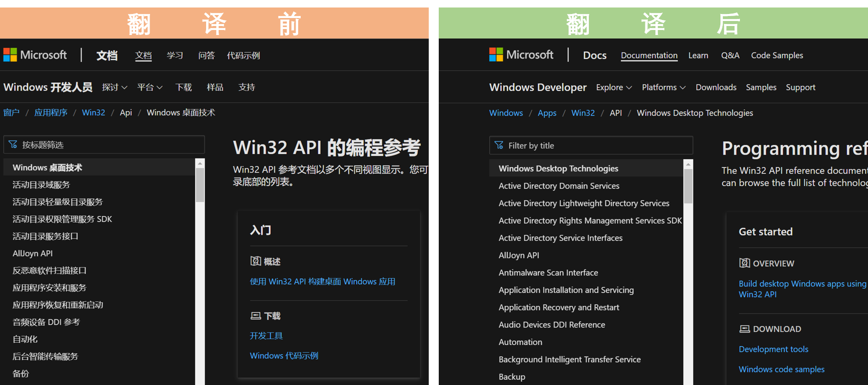The image size is (868, 385).
Task: Click the filter icon beside "按标题筛选"
Action: (13, 144)
